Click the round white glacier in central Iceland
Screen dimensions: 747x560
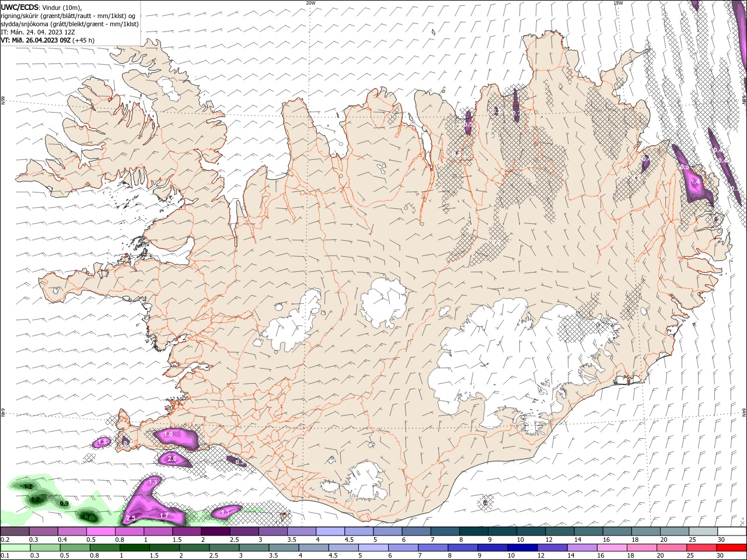tap(383, 303)
